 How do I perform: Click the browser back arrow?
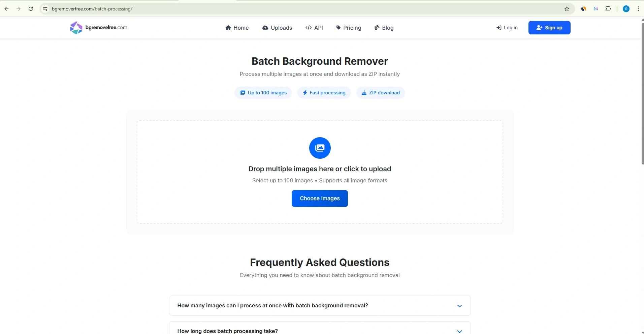pyautogui.click(x=6, y=9)
